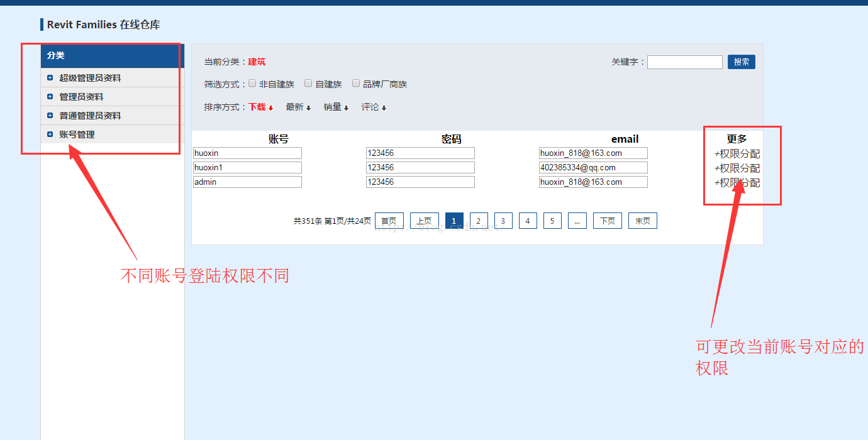Go to 首页 first page
This screenshot has height=440, width=868.
[x=389, y=221]
